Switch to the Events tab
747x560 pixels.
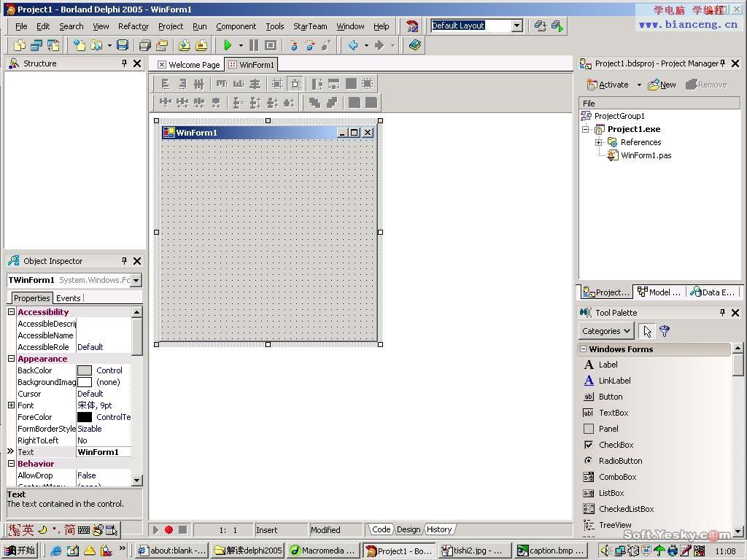pyautogui.click(x=69, y=298)
